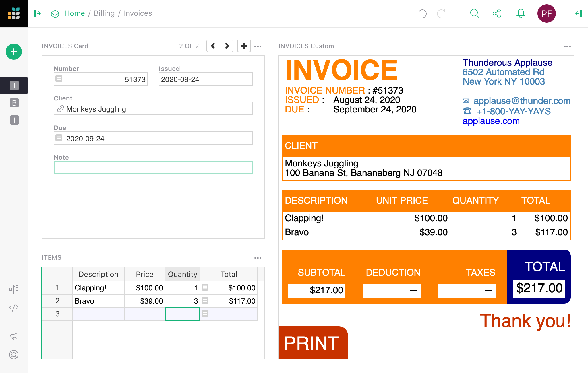The image size is (588, 373).
Task: Click the Quantity cell in row 3
Action: tap(182, 314)
